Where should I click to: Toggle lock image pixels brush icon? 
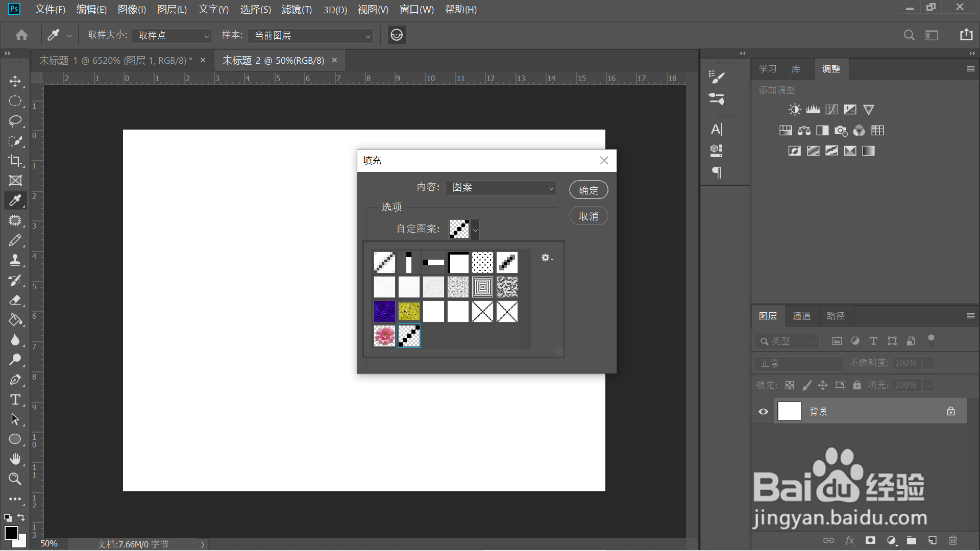[806, 385]
